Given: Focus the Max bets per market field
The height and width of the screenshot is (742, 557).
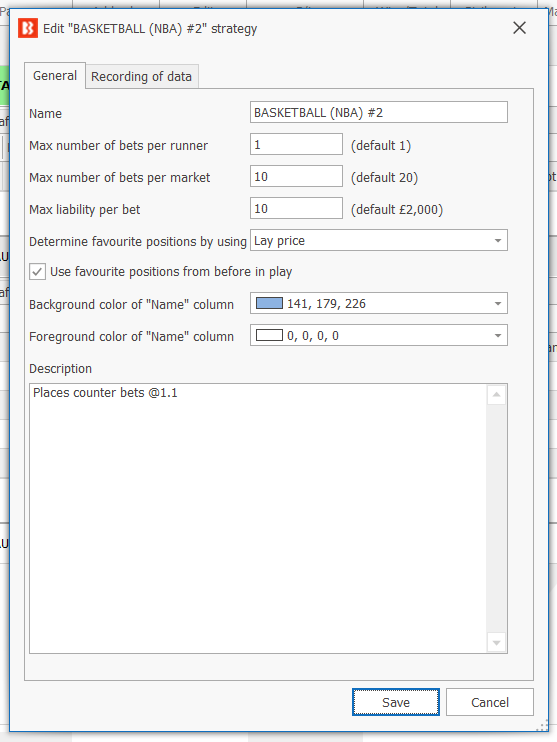Looking at the screenshot, I should 296,176.
